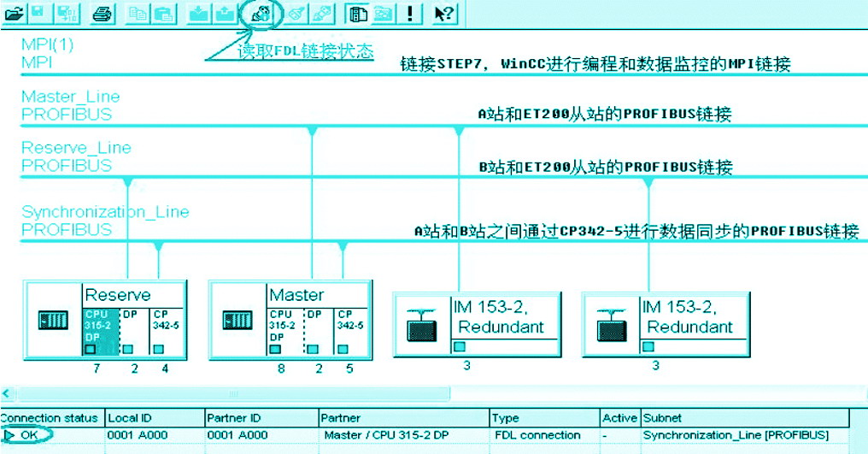Click the first IM 153-2 slave device icon

(x=422, y=326)
